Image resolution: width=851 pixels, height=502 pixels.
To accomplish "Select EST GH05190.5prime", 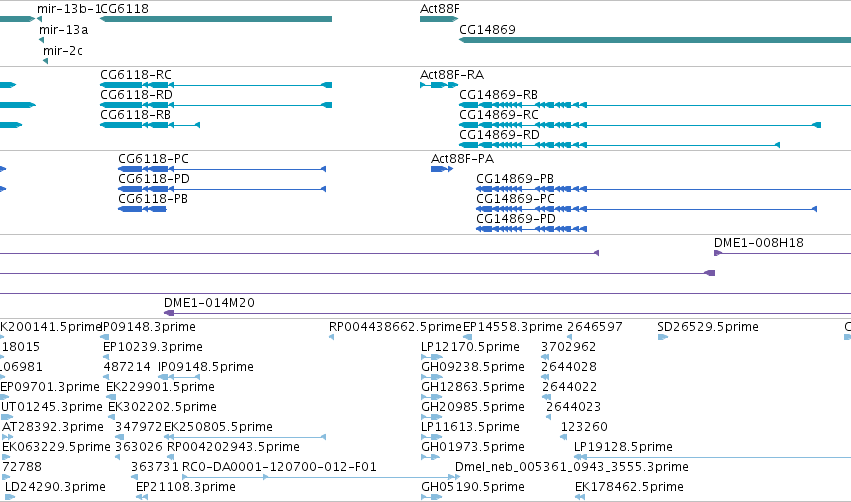I will click(x=473, y=487).
